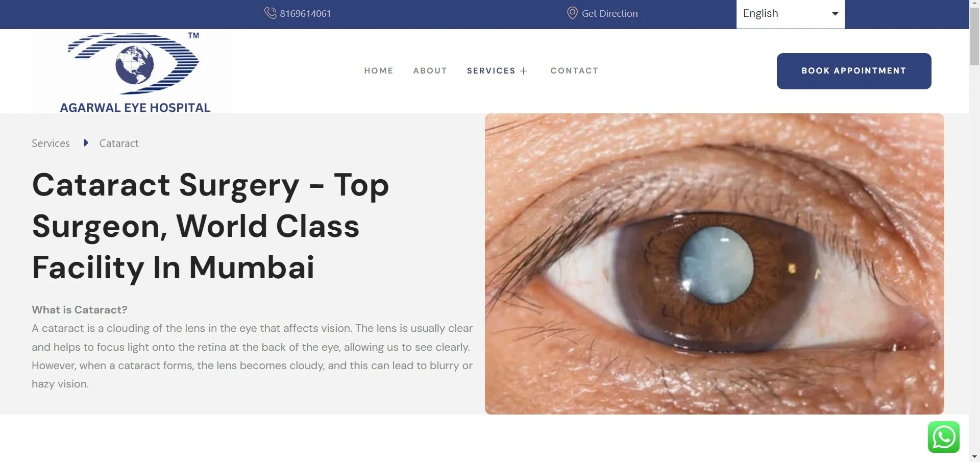Click the cataract eye image

(x=714, y=264)
